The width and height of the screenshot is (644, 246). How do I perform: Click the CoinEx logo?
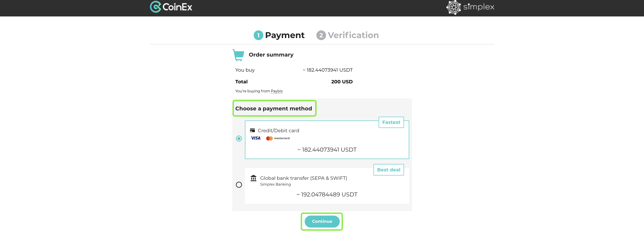[171, 7]
